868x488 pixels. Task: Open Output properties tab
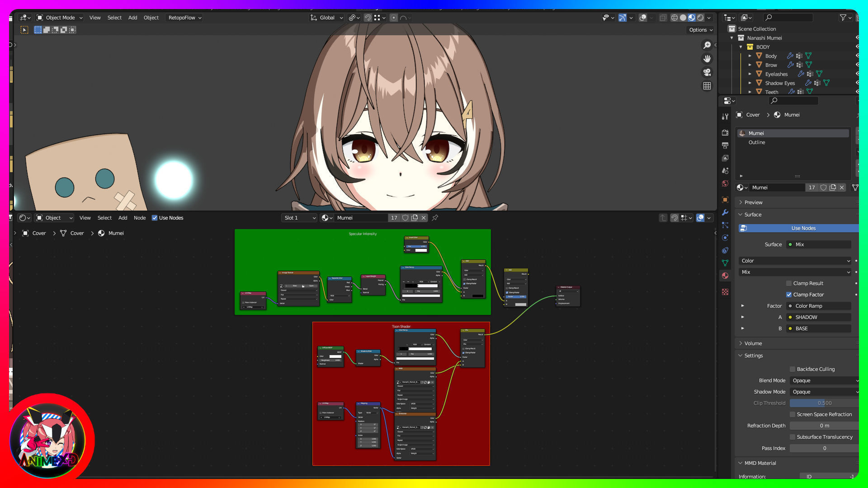pyautogui.click(x=725, y=145)
